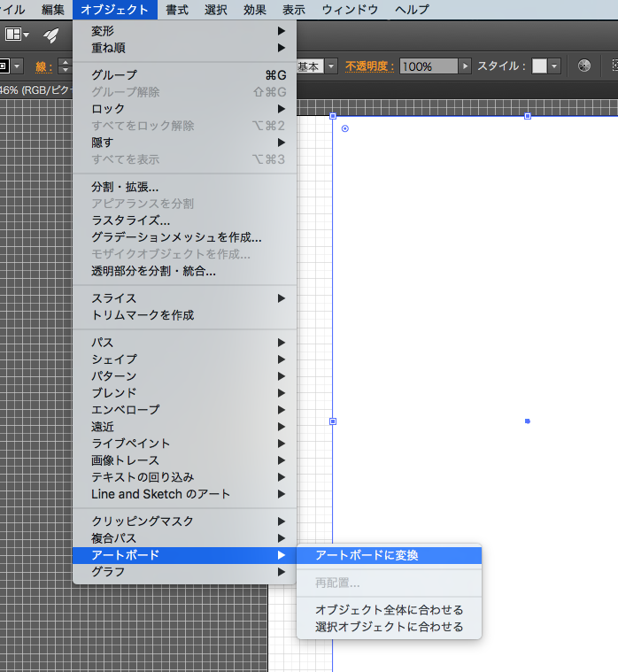Image resolution: width=618 pixels, height=672 pixels.
Task: Open the 選択 menu
Action: coord(215,10)
